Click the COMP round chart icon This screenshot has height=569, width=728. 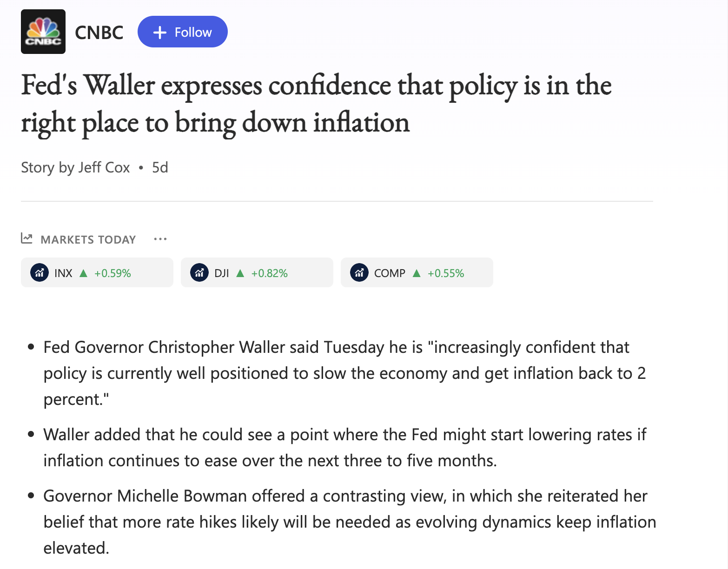(x=359, y=273)
